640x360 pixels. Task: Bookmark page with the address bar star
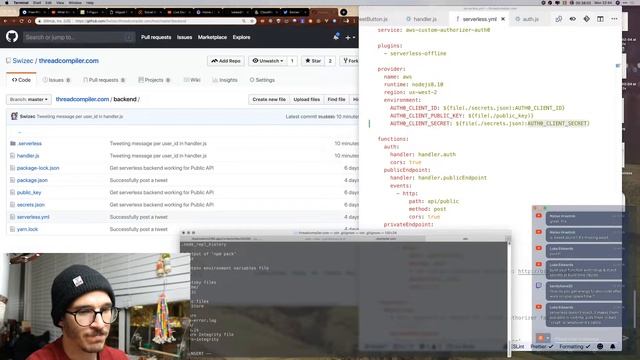(x=251, y=21)
